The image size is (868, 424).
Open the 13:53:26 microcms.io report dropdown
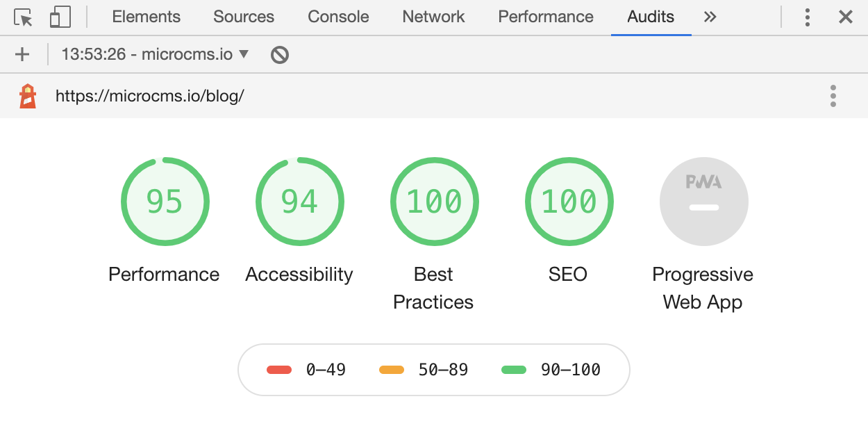(155, 54)
